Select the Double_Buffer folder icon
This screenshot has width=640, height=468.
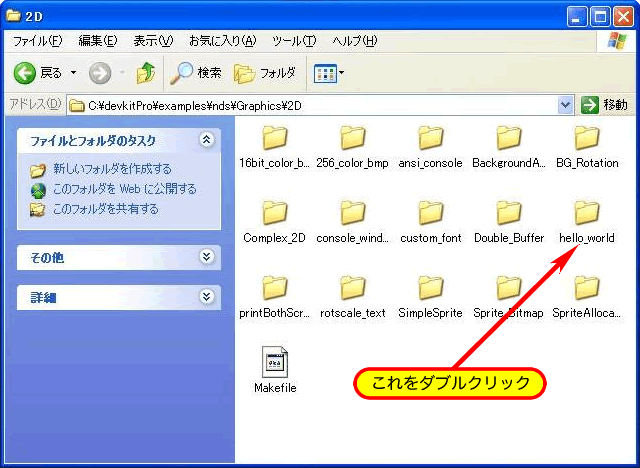(x=509, y=213)
